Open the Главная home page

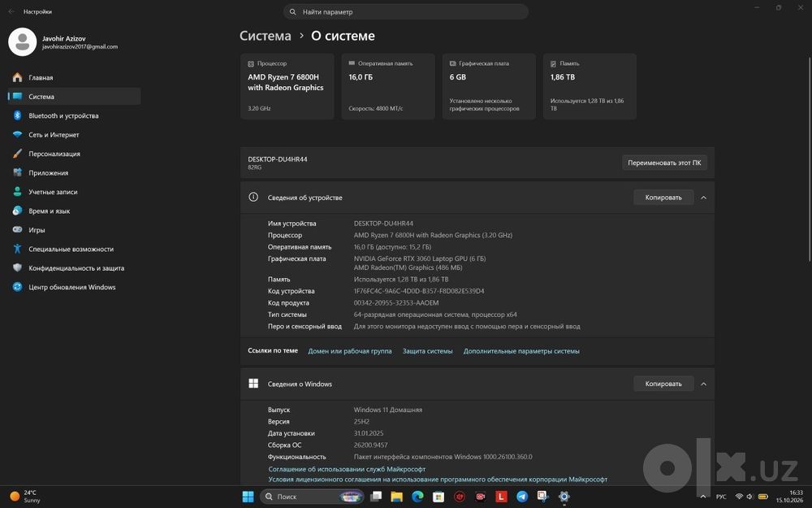coord(74,77)
